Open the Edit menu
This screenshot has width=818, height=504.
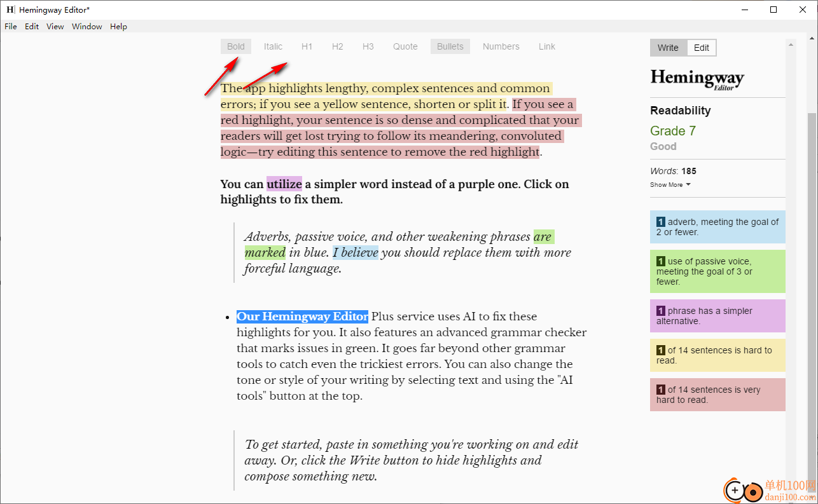coord(32,27)
